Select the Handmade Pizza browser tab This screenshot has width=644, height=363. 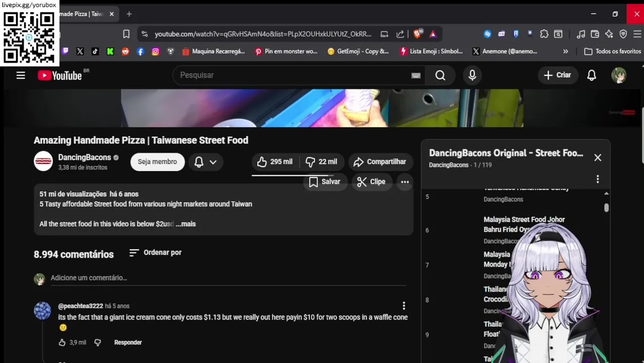pos(81,14)
